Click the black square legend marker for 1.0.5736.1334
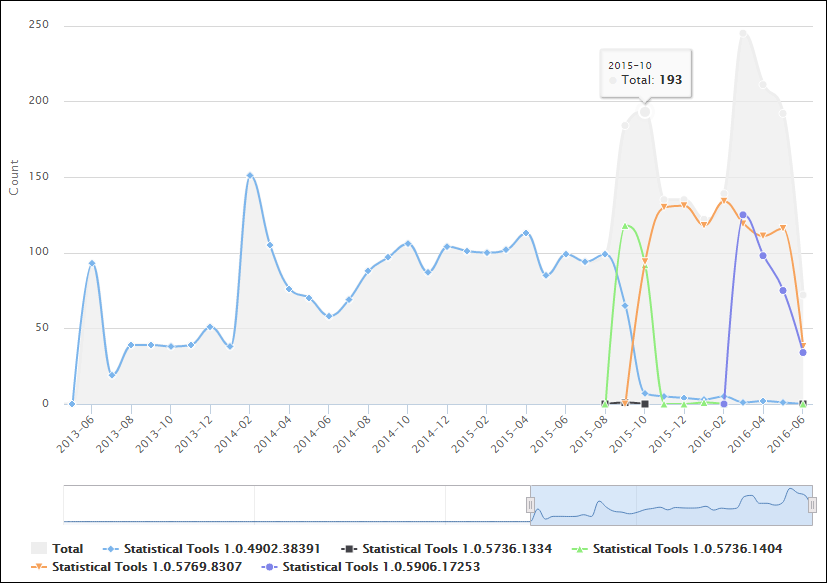 coord(347,549)
